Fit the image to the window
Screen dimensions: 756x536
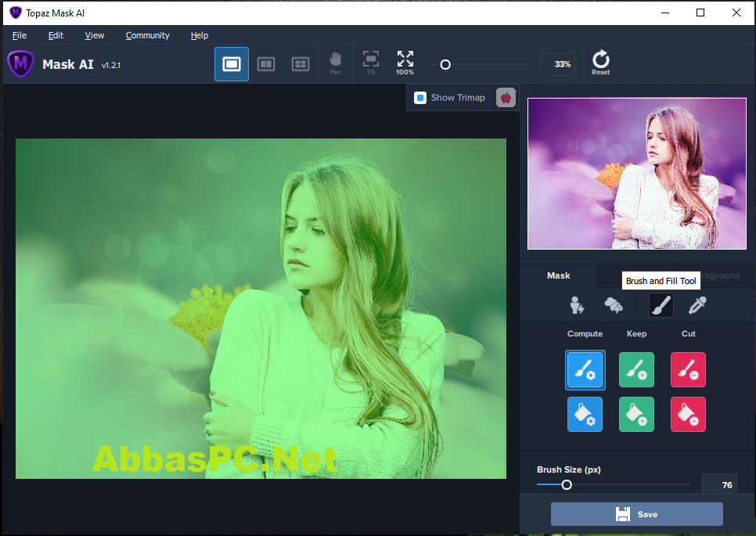coord(371,63)
